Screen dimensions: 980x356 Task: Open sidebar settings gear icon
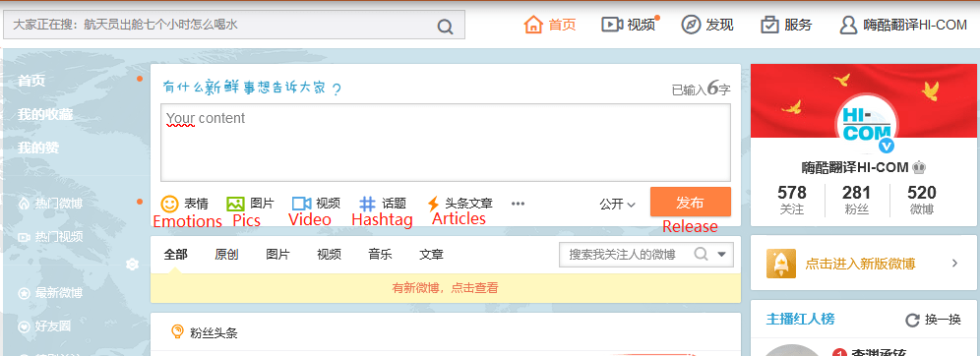tap(132, 265)
